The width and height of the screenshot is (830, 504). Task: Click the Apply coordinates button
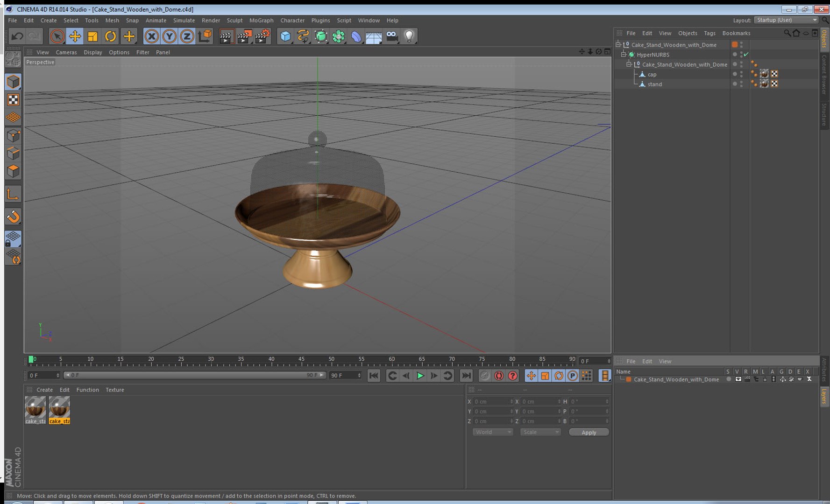pos(589,432)
